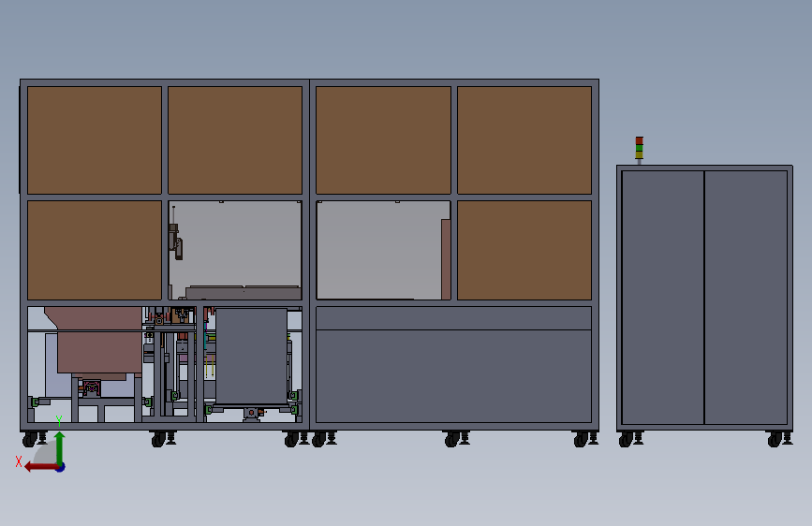The width and height of the screenshot is (812, 526).
Task: Select the top-left brown panel of the right enclosure
Action: tap(383, 140)
